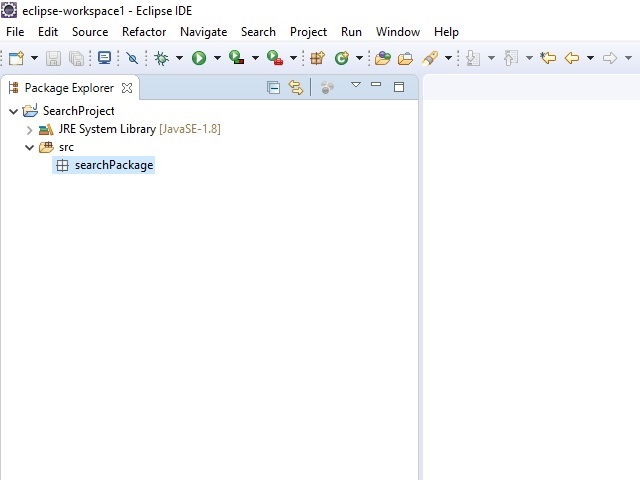Click the Last Edit Location icon
The width and height of the screenshot is (640, 480).
pos(548,58)
